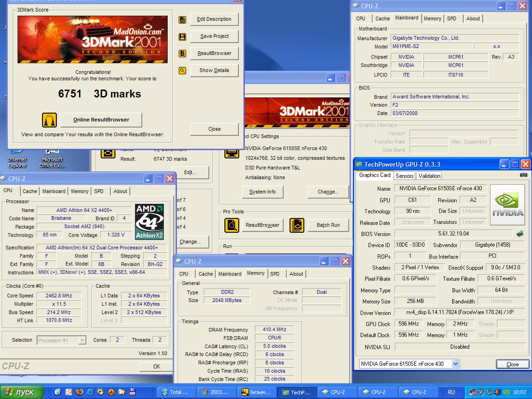This screenshot has height=399, width=532.
Task: Click the AMD Athlon X2 logo in CPU-Z
Action: [149, 222]
